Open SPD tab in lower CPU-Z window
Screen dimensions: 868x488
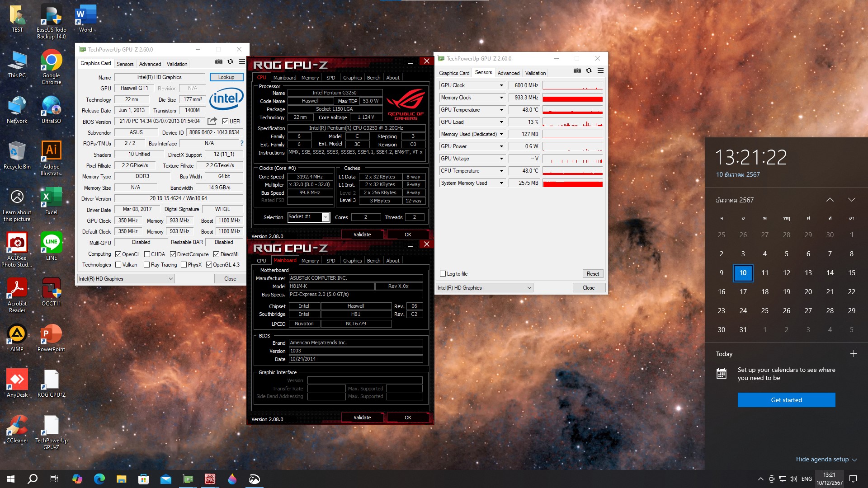click(331, 261)
